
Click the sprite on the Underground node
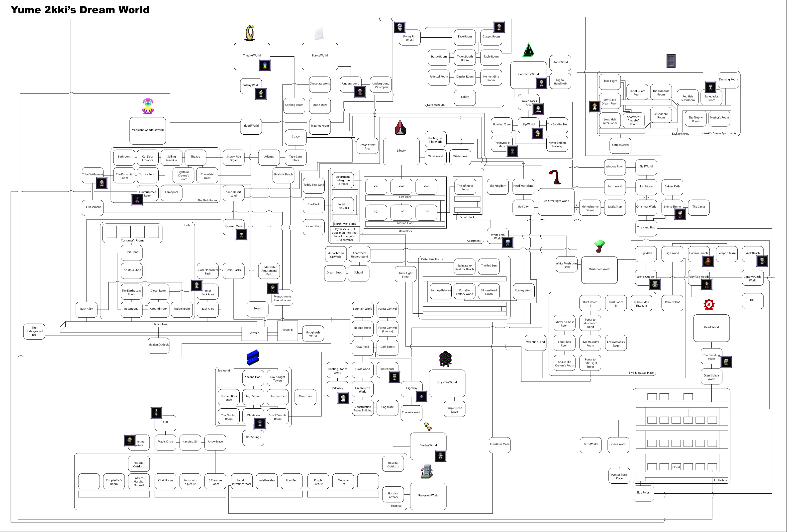click(360, 92)
